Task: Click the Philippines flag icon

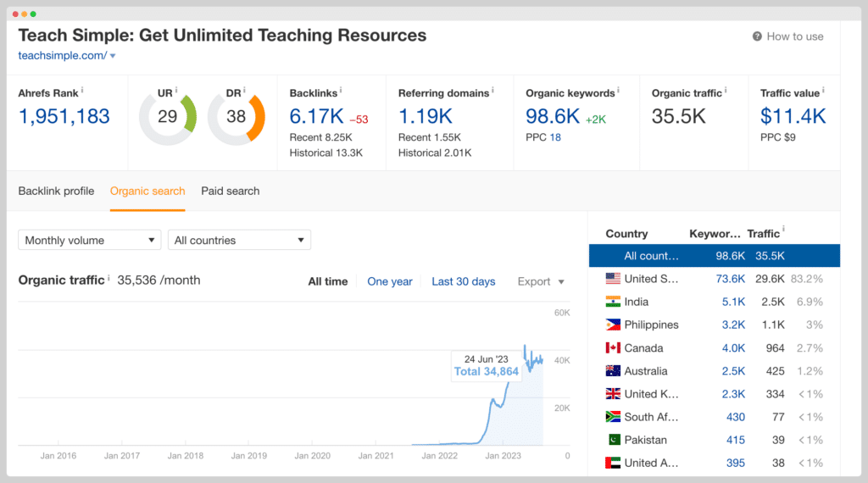Action: (x=613, y=325)
